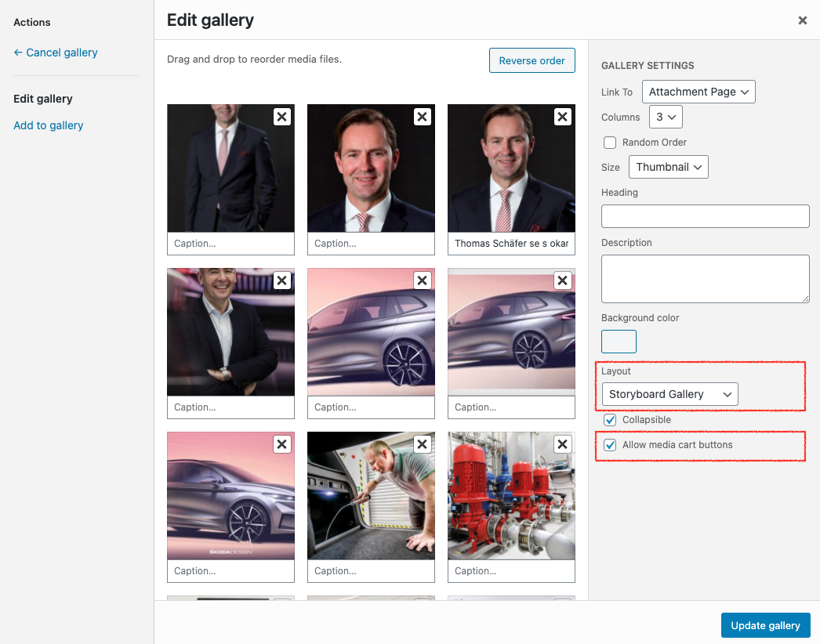820x644 pixels.
Task: Focus the Heading text field
Action: 705,216
